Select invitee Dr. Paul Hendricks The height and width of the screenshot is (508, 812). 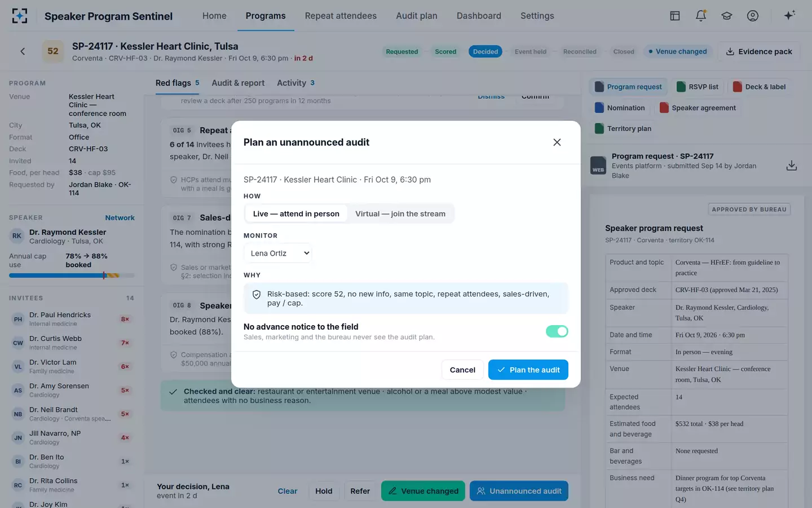coord(72,319)
